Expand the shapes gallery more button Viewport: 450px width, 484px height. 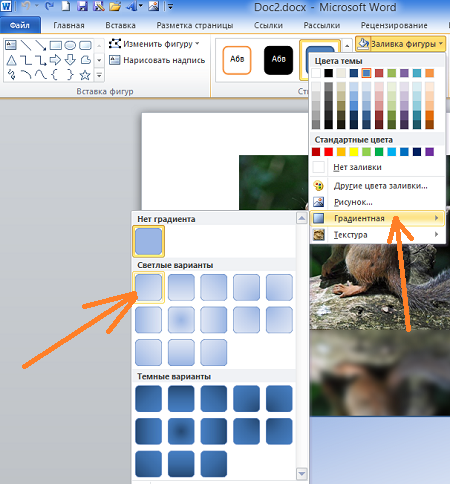coord(99,75)
